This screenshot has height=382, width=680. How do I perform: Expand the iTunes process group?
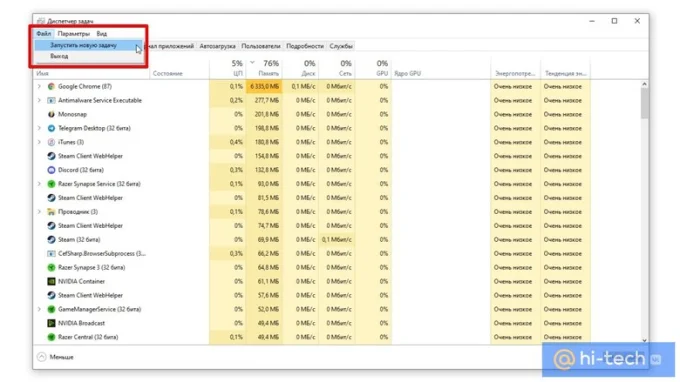(x=39, y=142)
